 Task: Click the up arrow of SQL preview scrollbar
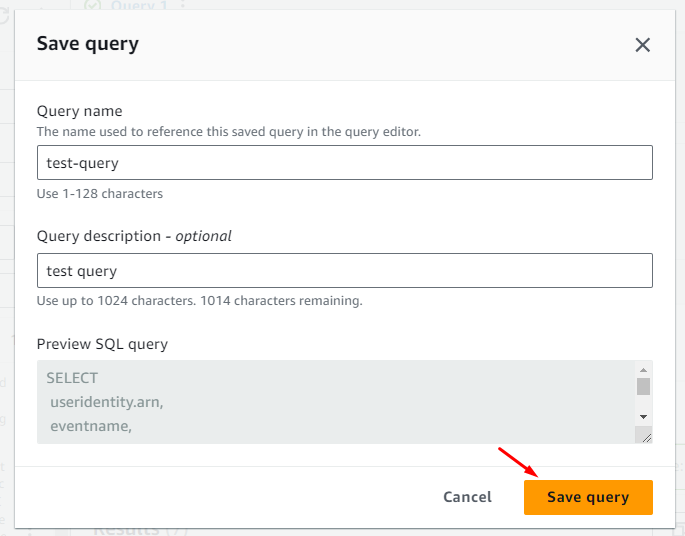(643, 369)
